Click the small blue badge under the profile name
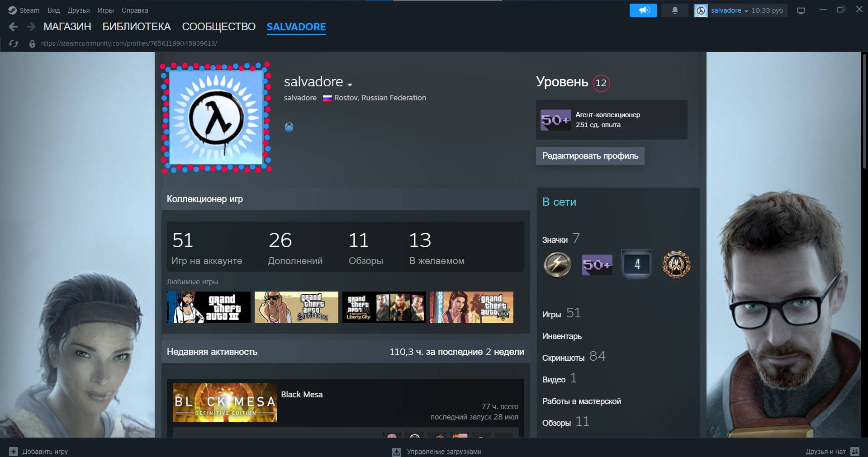 pyautogui.click(x=289, y=127)
